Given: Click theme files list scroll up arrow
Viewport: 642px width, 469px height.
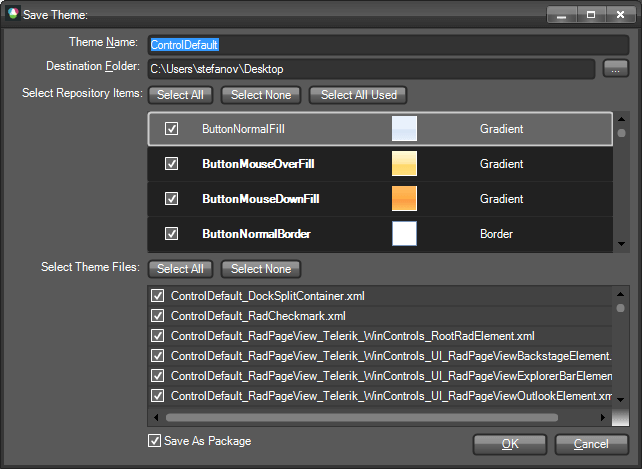Looking at the screenshot, I should coord(620,294).
